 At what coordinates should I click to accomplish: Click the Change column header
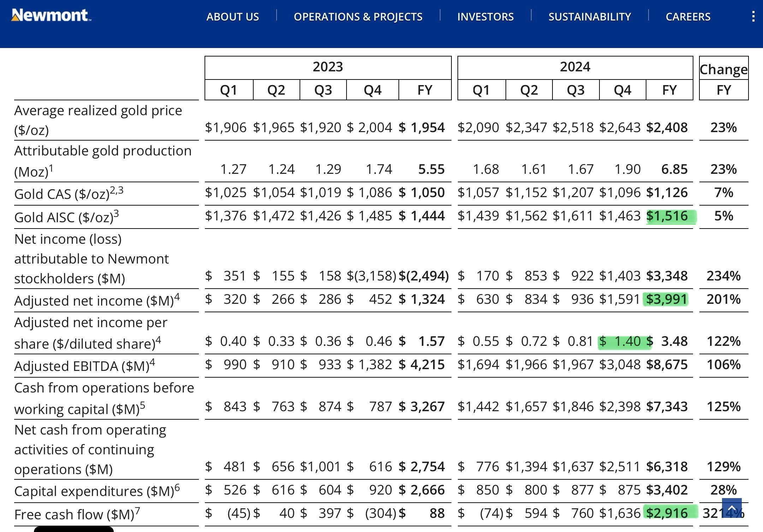724,70
